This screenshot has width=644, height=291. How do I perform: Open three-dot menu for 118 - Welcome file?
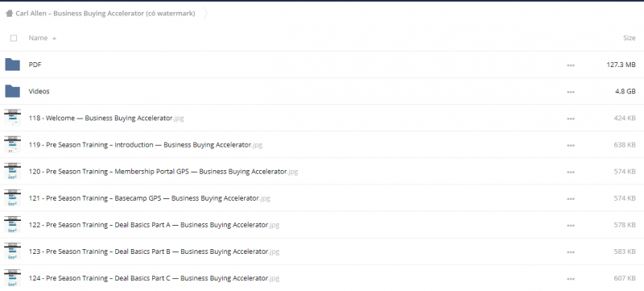571,118
